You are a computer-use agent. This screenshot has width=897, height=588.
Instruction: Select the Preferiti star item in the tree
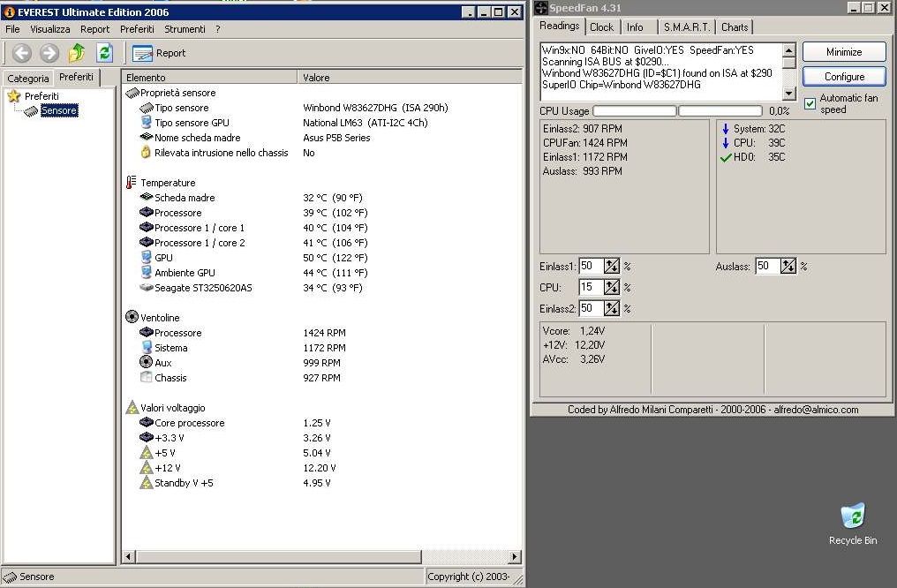14,96
